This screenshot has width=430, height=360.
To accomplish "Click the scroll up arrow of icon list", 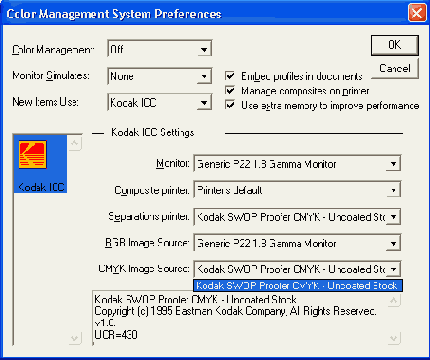I will [x=75, y=143].
